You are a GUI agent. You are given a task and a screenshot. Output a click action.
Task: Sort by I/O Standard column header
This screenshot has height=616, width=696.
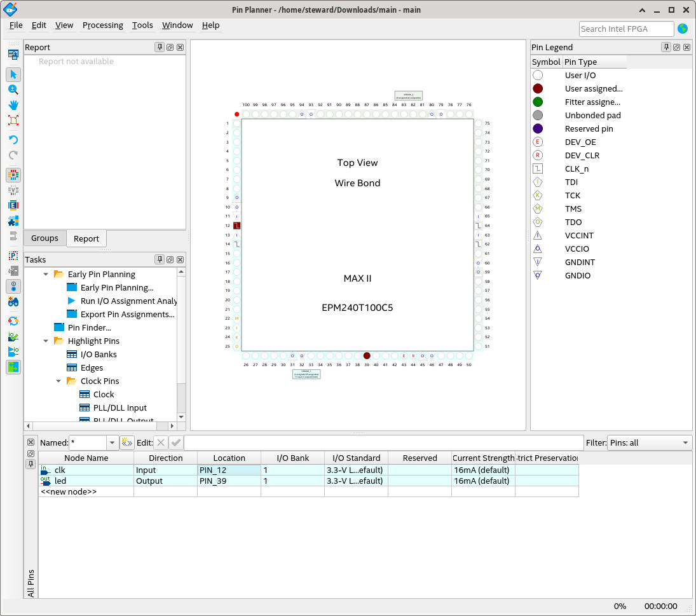tap(356, 458)
